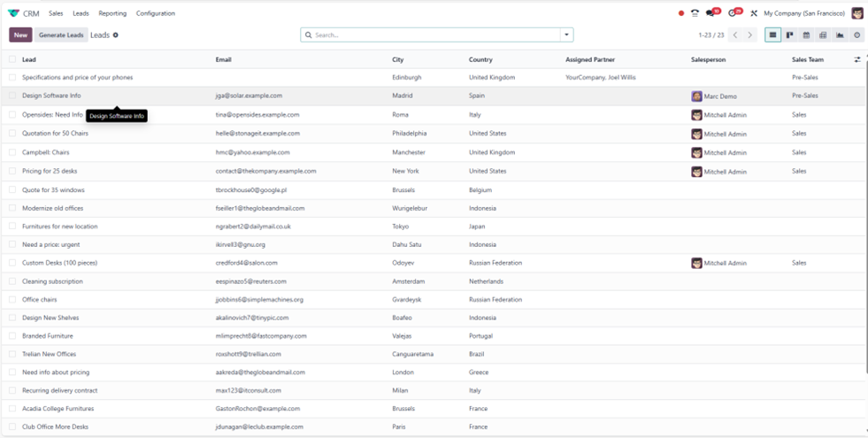
Task: Select all leads with header checkbox
Action: (x=12, y=59)
